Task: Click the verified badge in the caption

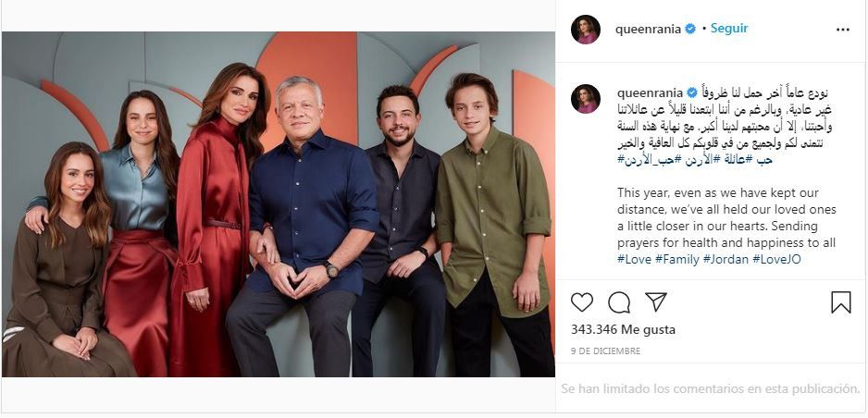Action: [692, 92]
